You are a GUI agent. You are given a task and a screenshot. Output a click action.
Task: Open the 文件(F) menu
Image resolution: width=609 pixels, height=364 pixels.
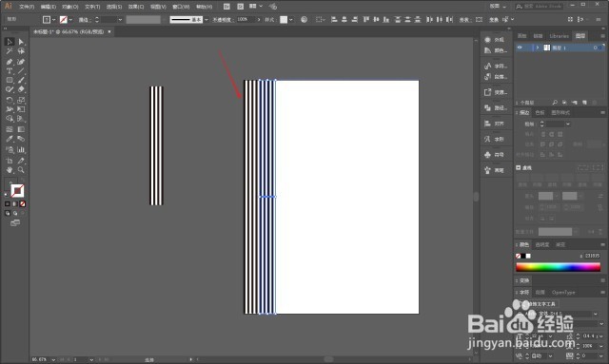click(27, 7)
